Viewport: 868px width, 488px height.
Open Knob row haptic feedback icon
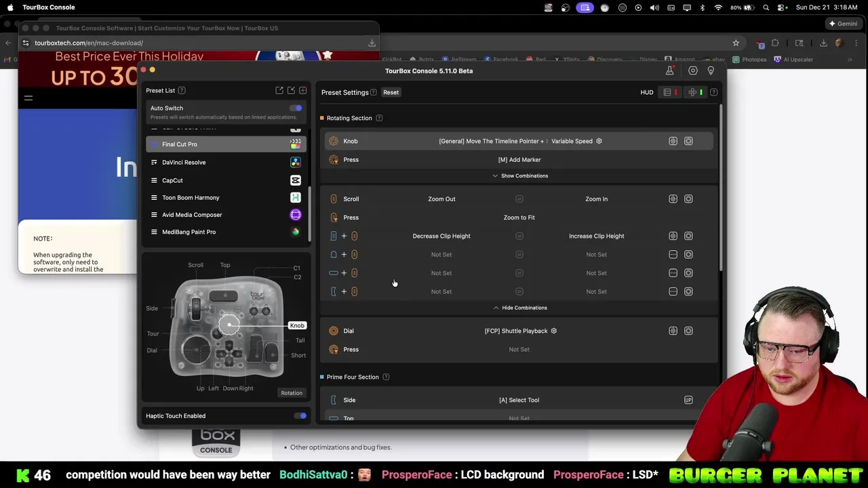(673, 141)
